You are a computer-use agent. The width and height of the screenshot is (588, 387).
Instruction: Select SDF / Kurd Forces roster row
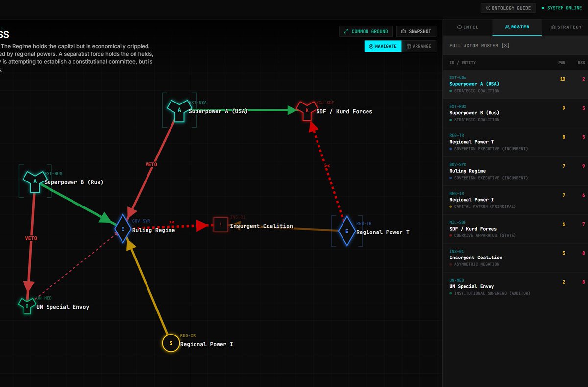coord(516,229)
